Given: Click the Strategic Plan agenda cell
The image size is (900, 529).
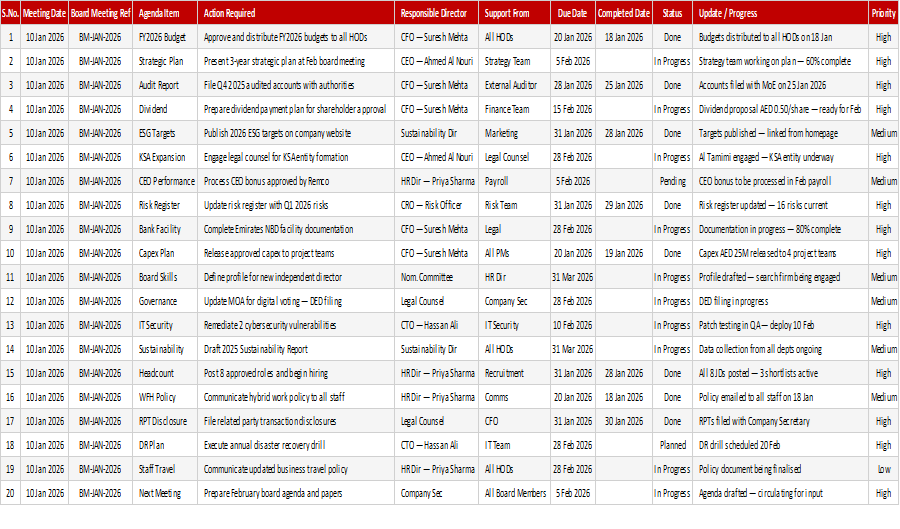Looking at the screenshot, I should pos(165,61).
